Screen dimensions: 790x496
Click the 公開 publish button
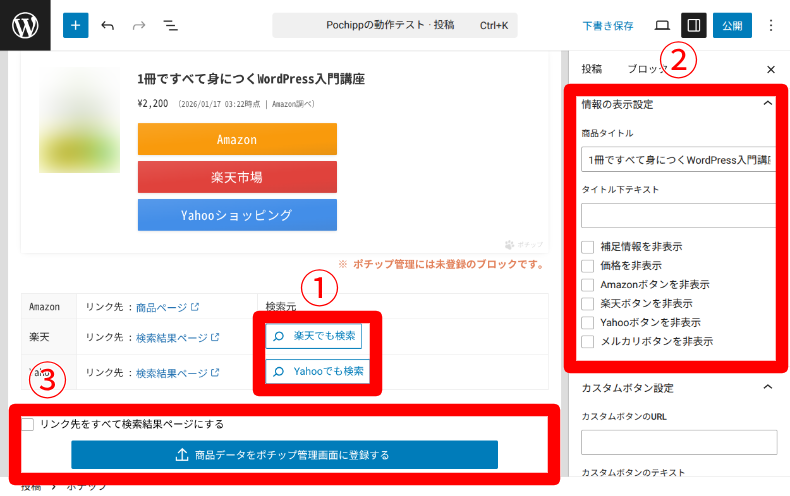732,25
